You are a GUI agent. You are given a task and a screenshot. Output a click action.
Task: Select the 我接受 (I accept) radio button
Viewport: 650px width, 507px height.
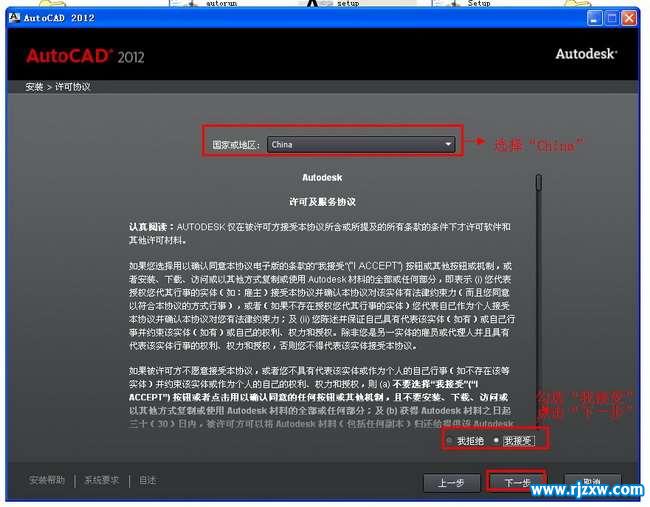[496, 440]
